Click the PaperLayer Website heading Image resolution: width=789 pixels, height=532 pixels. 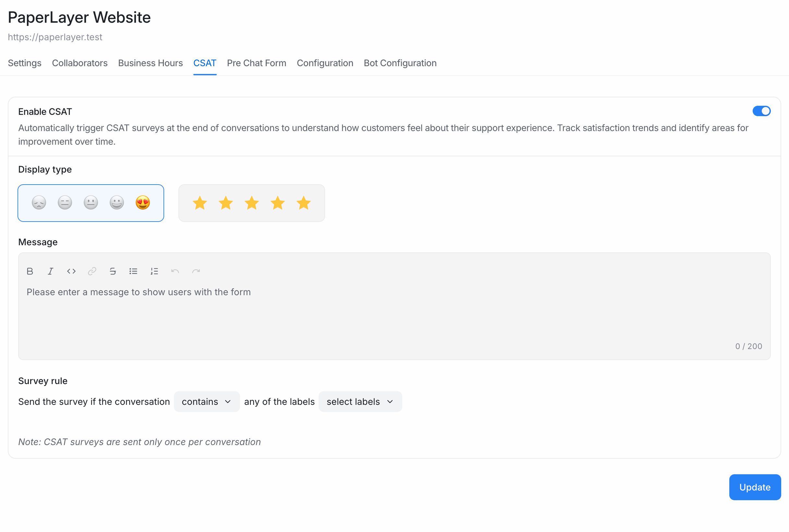79,17
